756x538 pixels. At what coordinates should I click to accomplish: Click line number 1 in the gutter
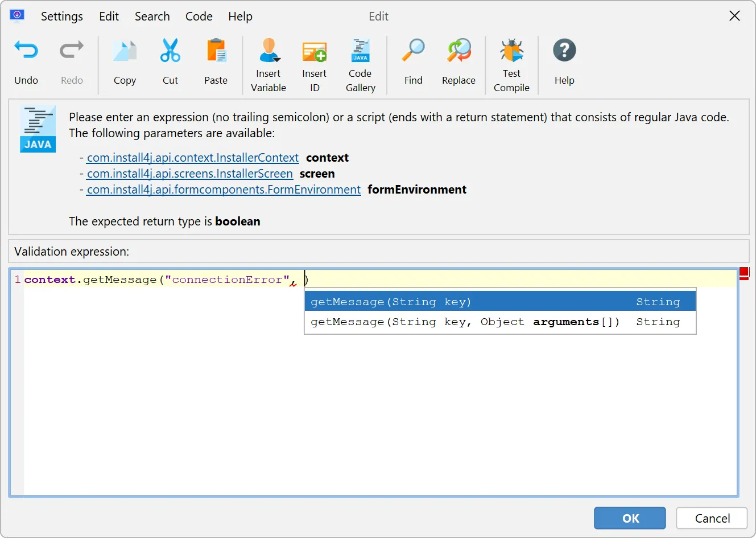(18, 280)
